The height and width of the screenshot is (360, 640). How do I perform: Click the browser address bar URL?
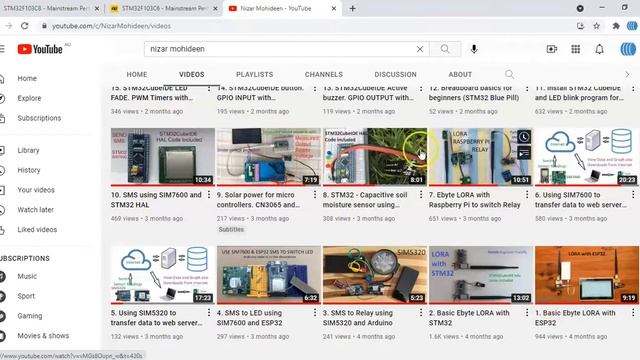point(111,26)
